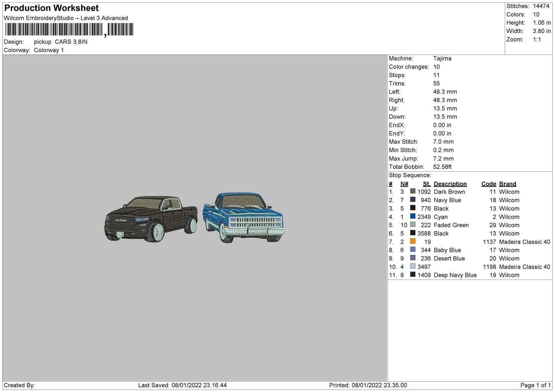Screen dimensions: 555x392
Task: Click the 'Description' column header
Action: coord(450,184)
